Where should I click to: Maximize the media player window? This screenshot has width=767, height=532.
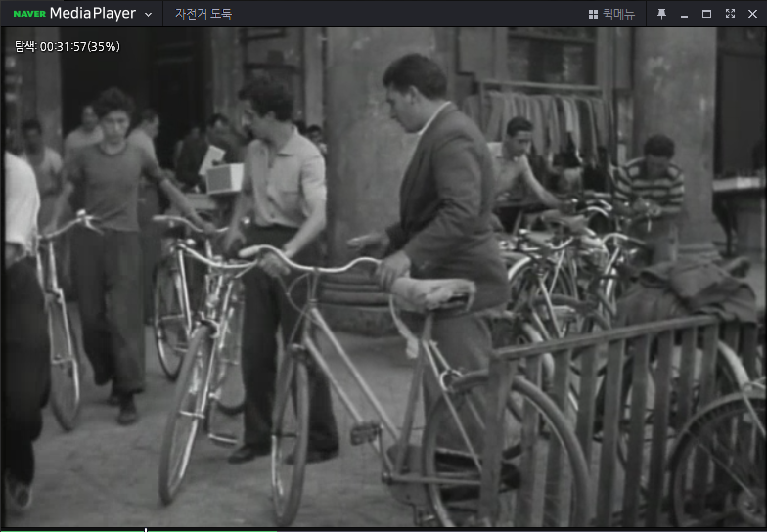(706, 14)
